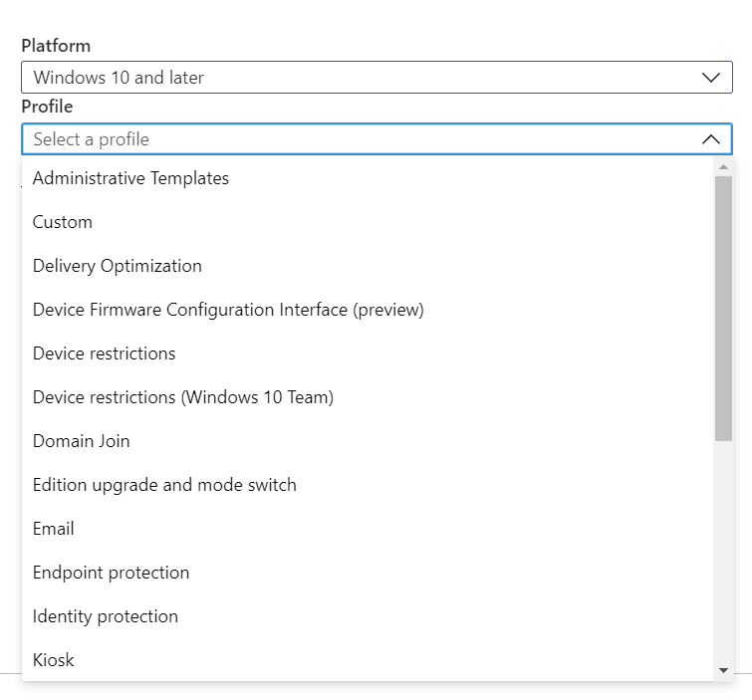Collapse the Profile dropdown chevron

click(710, 139)
